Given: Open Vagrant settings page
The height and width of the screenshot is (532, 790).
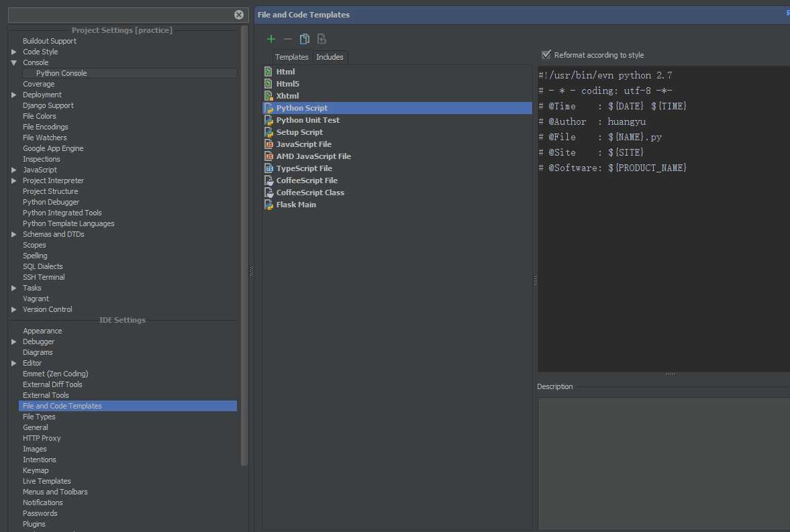Looking at the screenshot, I should click(x=36, y=299).
